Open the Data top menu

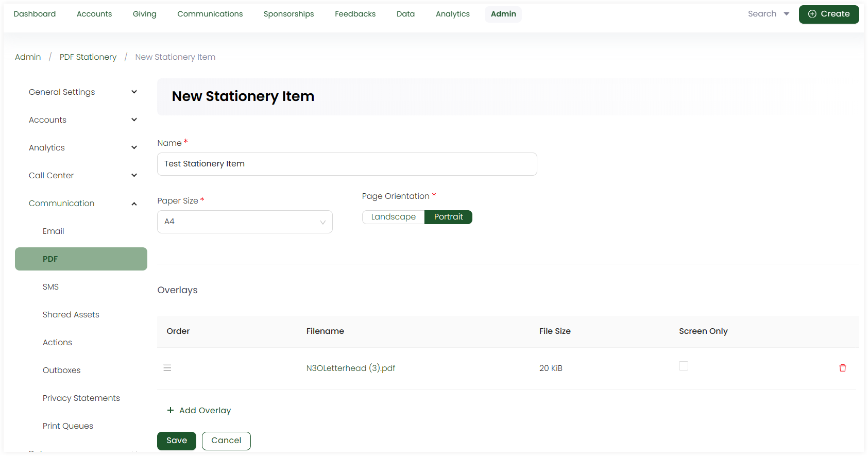405,14
